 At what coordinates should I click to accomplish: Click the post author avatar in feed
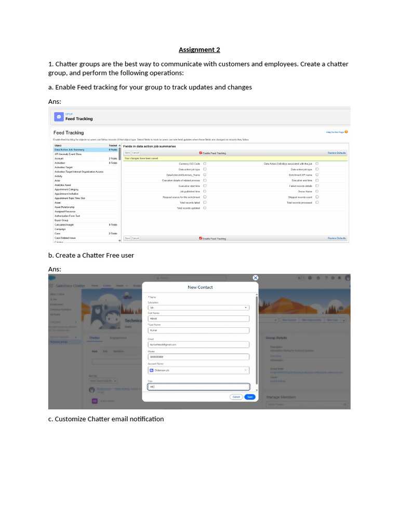coord(91,390)
